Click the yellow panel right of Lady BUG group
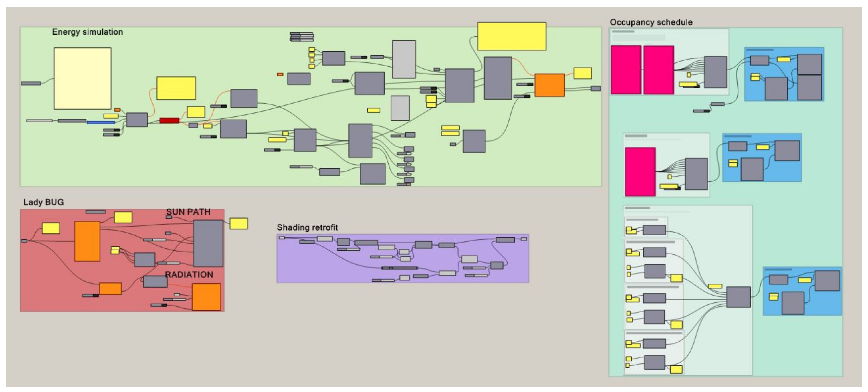868x392 pixels. (x=239, y=224)
